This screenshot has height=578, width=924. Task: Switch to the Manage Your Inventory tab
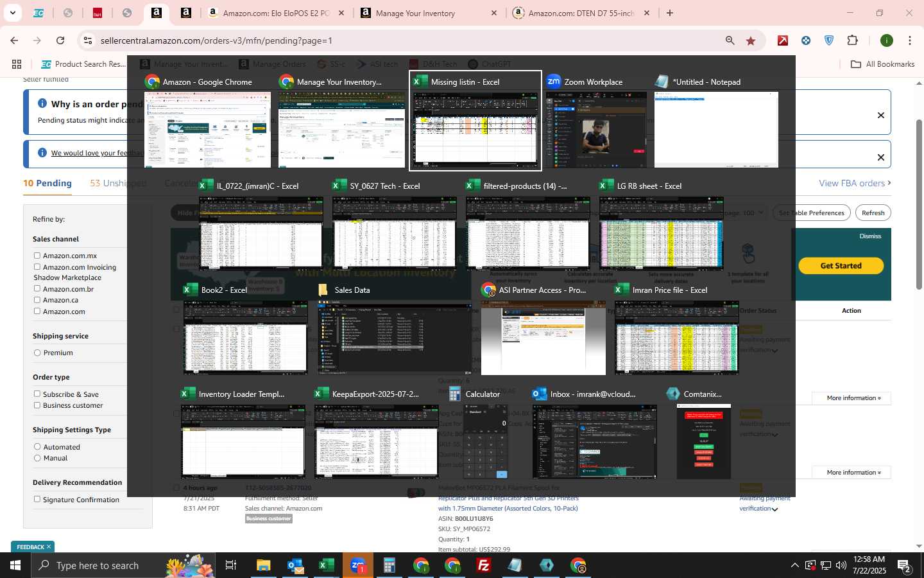click(429, 13)
